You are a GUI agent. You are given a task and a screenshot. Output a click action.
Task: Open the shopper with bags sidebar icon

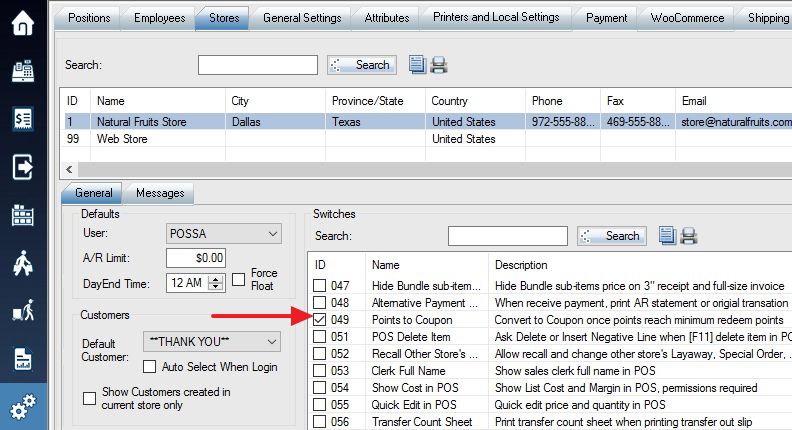[x=23, y=263]
